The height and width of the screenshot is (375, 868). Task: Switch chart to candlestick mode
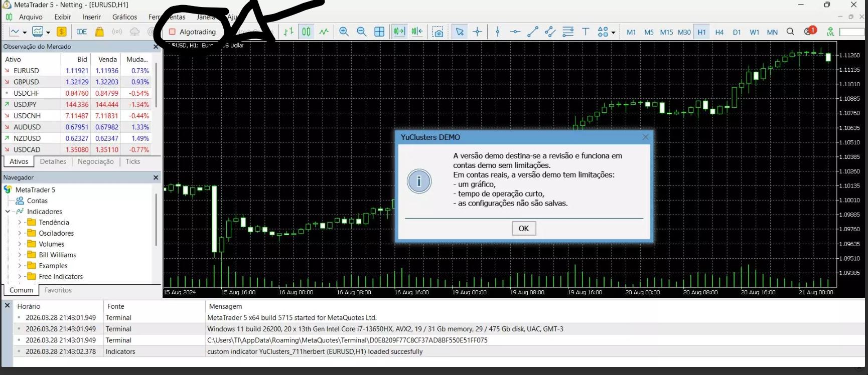tap(306, 32)
